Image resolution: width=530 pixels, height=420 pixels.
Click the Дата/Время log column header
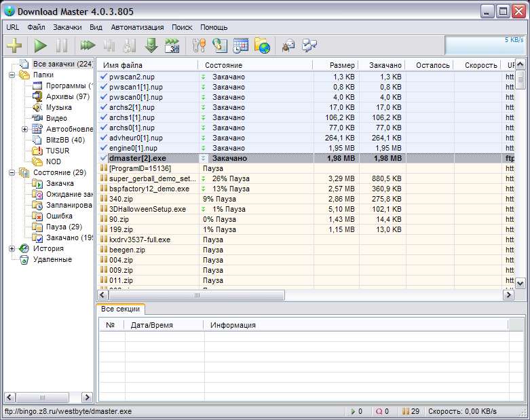[x=164, y=325]
